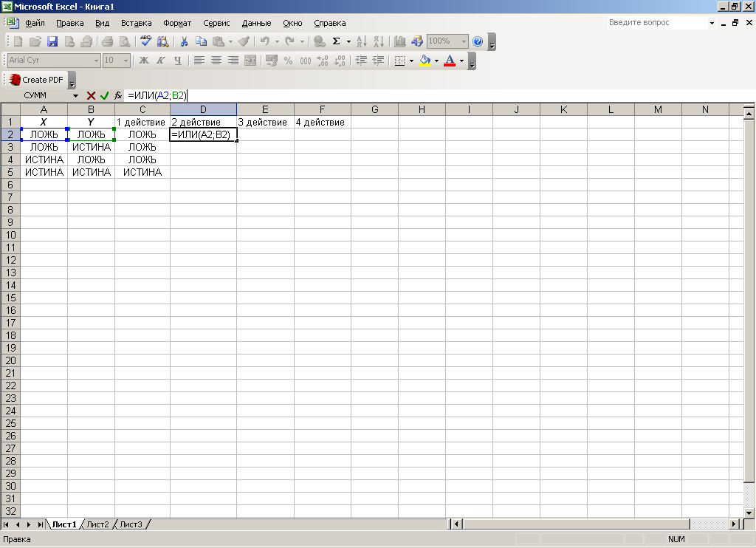Open the font size 10 dropdown
The image size is (756, 548).
pos(126,61)
